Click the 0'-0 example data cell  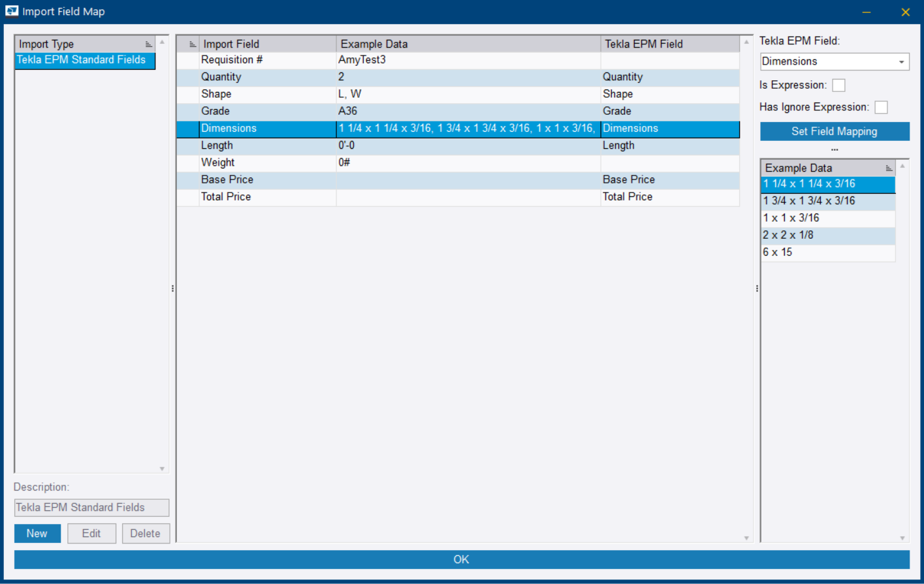(468, 146)
